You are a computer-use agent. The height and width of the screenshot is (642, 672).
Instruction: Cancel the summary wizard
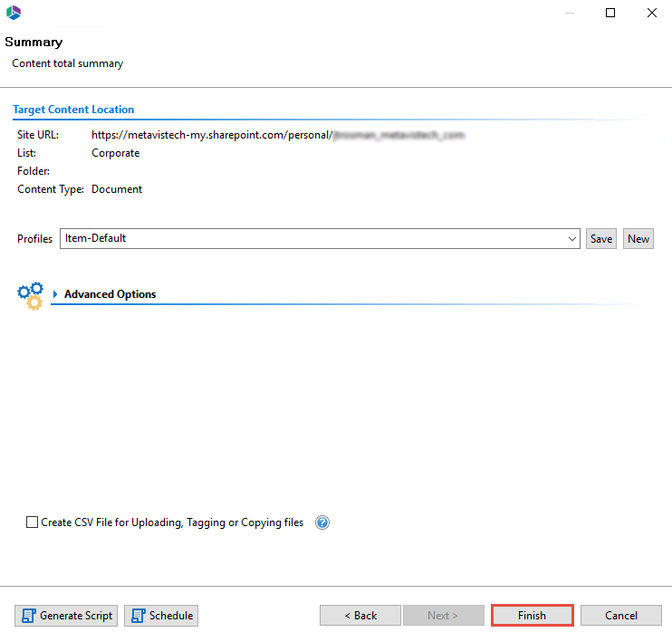(621, 616)
